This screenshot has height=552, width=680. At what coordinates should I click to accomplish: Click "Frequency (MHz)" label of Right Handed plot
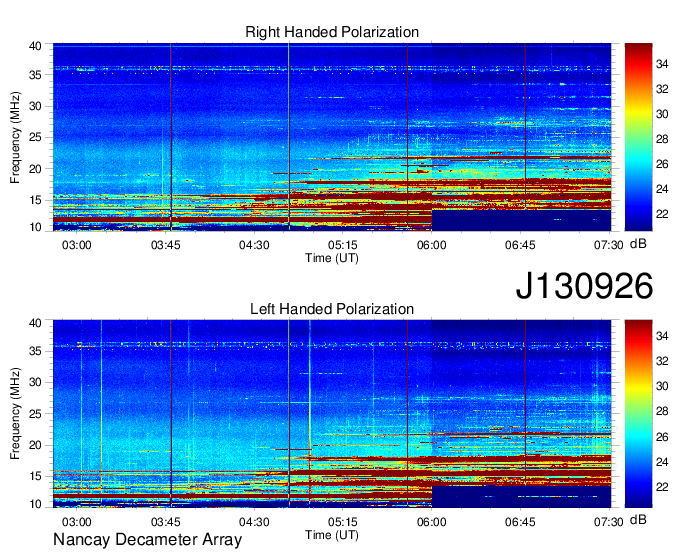[x=15, y=137]
